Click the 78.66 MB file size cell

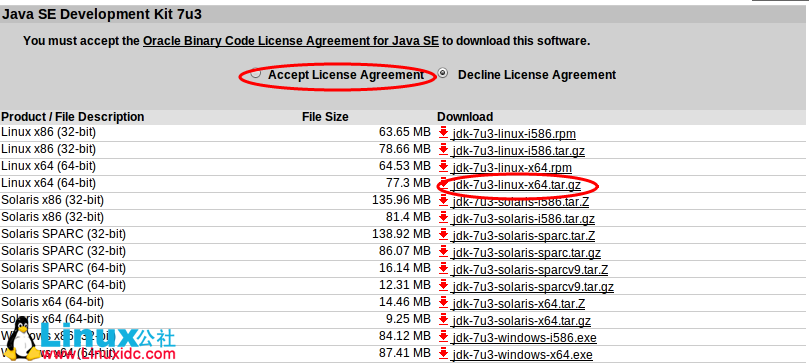tap(404, 150)
